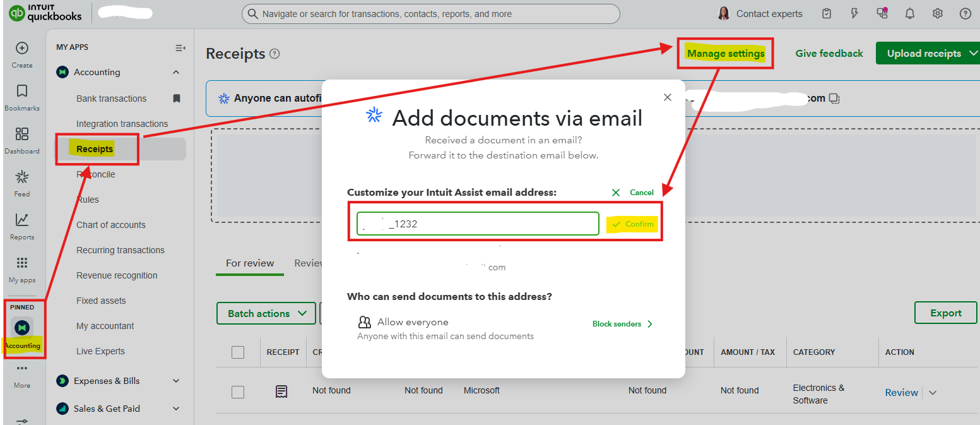Open the Help question mark in header

tap(965, 13)
